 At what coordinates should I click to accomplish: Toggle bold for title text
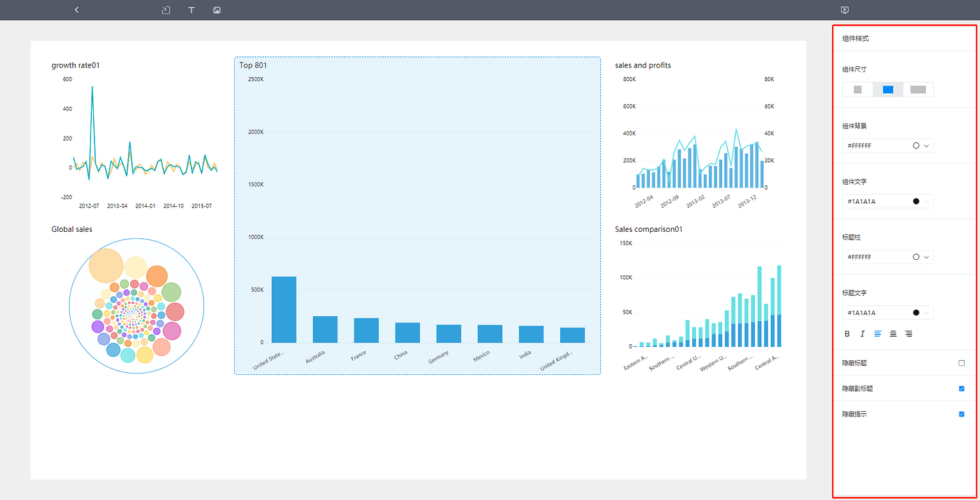[847, 333]
